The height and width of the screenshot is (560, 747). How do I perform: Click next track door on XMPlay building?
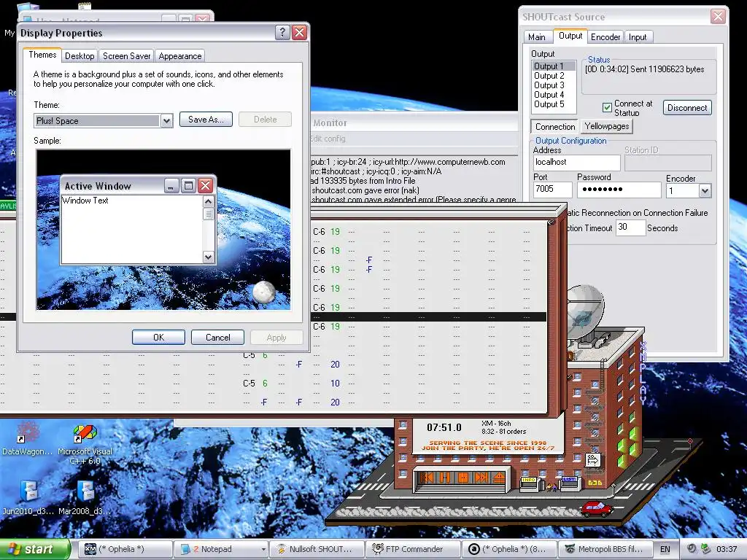point(481,477)
